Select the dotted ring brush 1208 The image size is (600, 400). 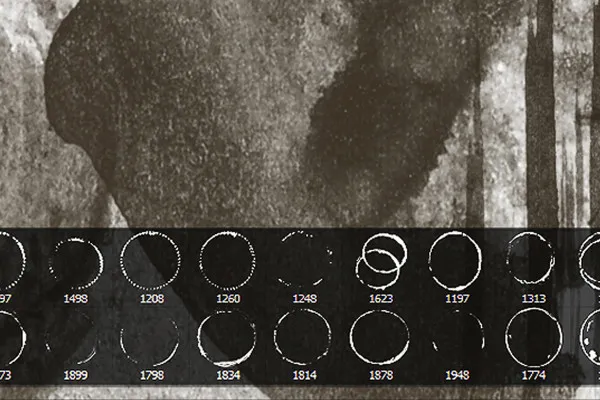tap(150, 261)
